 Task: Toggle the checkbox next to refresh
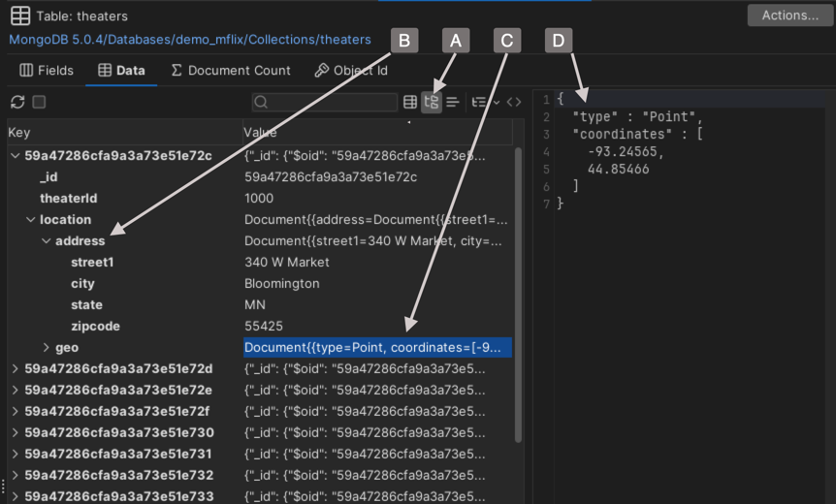tap(39, 102)
